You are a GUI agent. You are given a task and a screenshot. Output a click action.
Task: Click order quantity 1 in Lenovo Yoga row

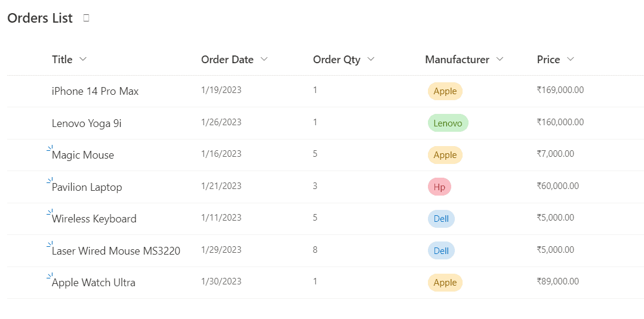315,122
